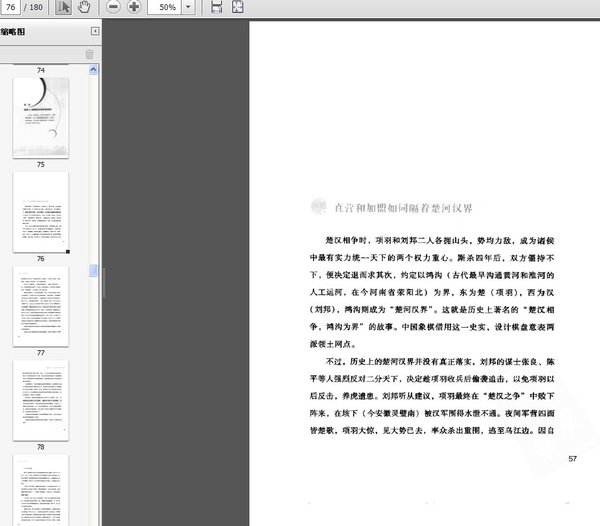Activate the Hand pan tool

84,7
